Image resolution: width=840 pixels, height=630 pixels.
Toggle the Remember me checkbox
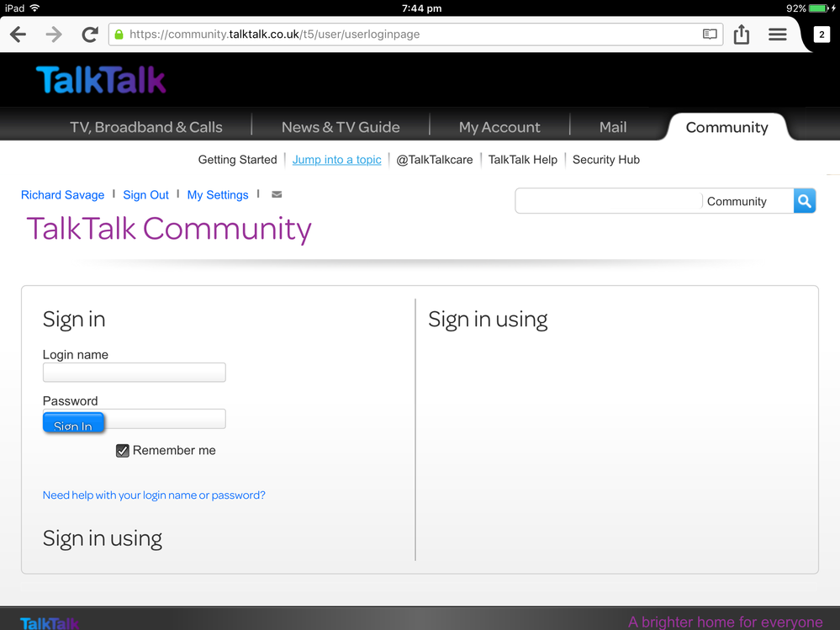[x=122, y=451]
